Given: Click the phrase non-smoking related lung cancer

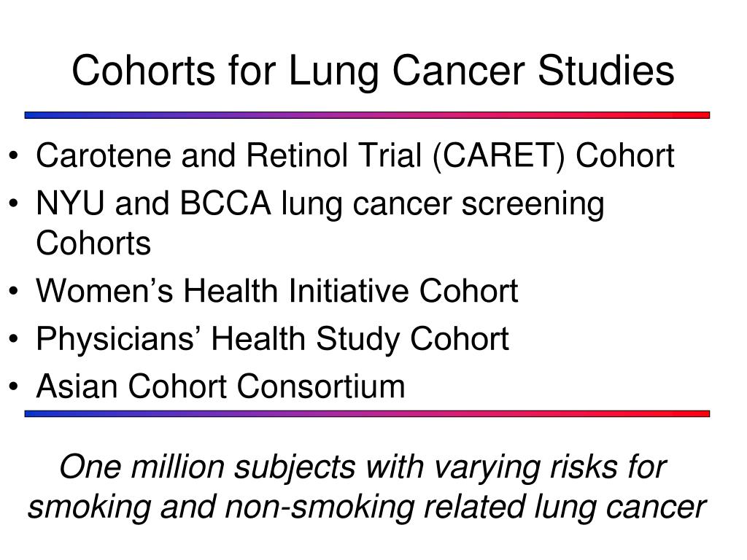Looking at the screenshot, I should coord(465,507).
